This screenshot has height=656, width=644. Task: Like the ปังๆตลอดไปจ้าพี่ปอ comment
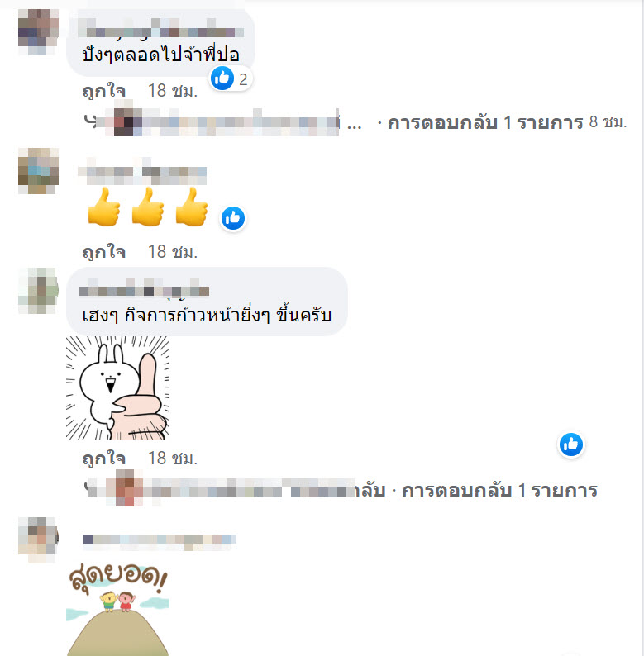pyautogui.click(x=103, y=91)
